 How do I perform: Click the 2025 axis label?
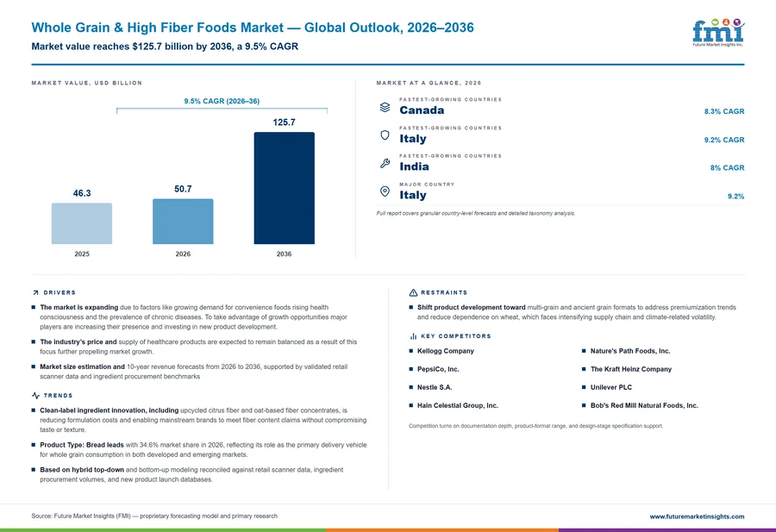click(82, 253)
